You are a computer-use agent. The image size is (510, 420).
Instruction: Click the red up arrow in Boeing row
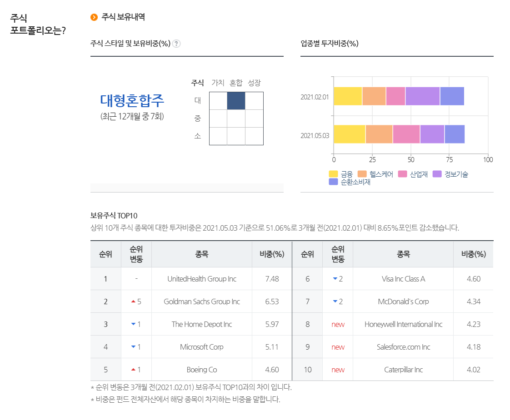pos(133,370)
